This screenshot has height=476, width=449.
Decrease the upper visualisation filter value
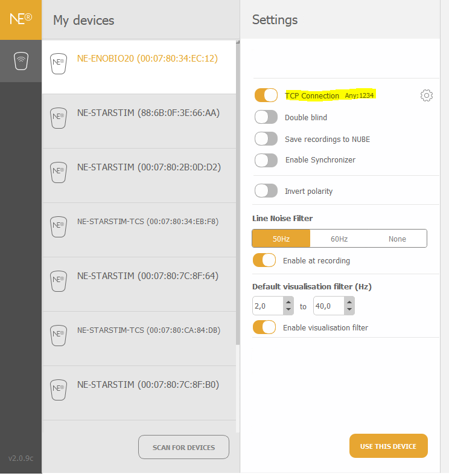(x=349, y=310)
